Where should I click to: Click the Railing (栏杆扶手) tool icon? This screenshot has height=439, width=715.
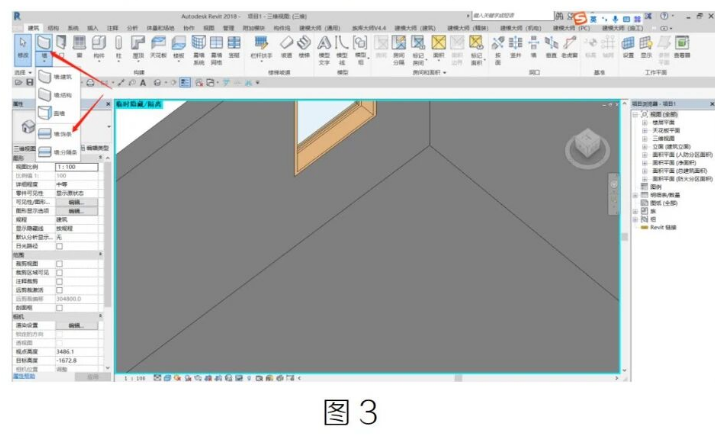[261, 43]
